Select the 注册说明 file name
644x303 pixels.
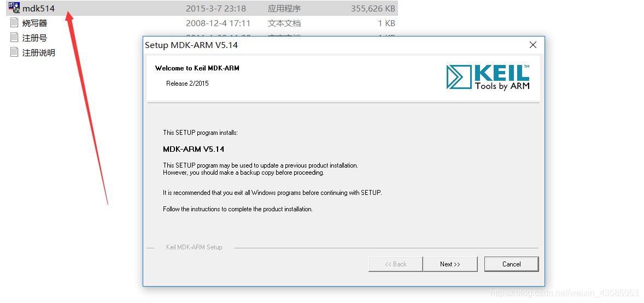[x=39, y=53]
